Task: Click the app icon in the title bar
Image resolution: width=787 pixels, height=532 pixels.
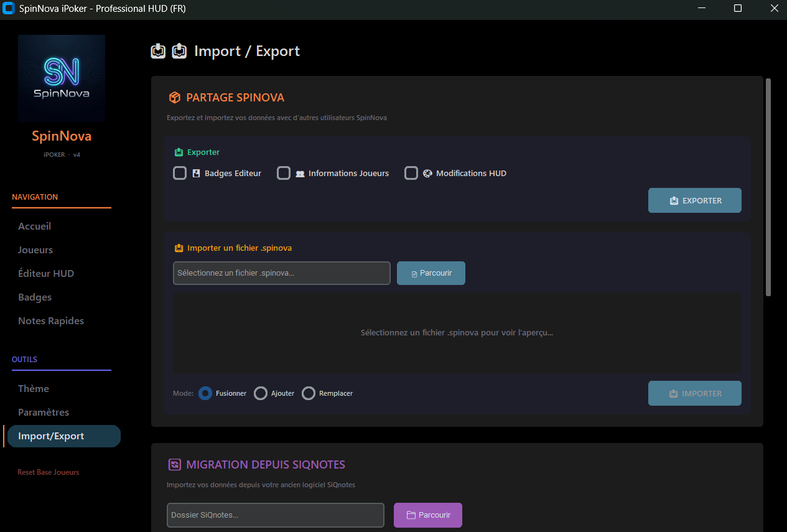Action: [9, 9]
